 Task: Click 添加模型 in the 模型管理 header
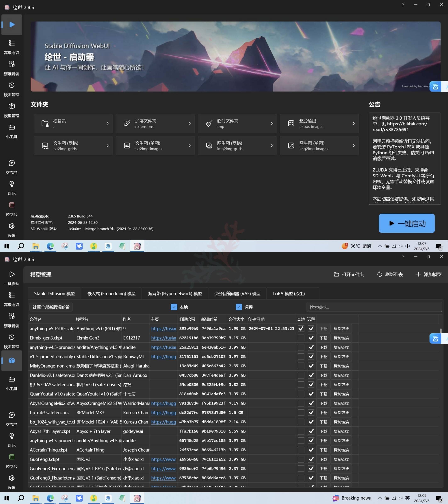tap(429, 274)
